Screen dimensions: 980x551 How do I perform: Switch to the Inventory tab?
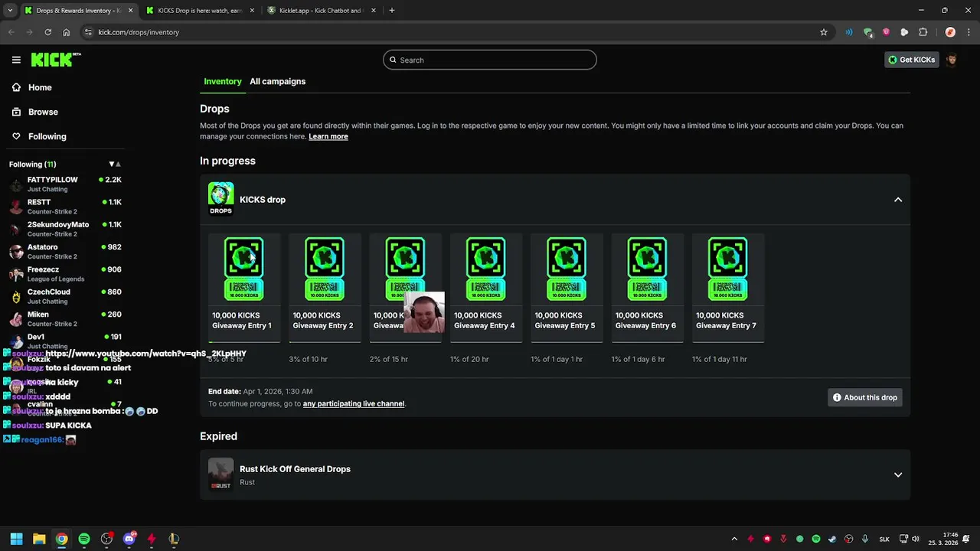click(222, 81)
